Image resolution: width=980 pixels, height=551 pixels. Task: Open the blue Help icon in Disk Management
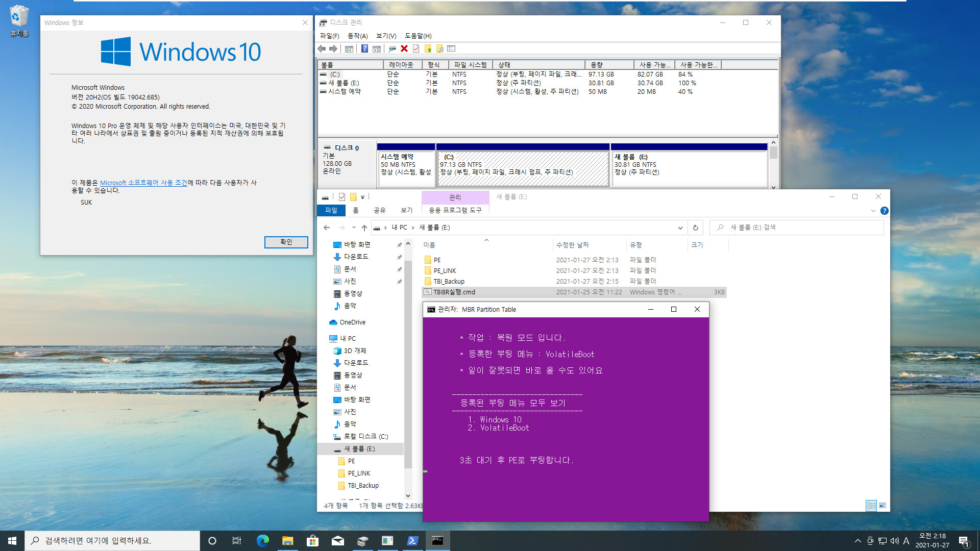tap(364, 49)
